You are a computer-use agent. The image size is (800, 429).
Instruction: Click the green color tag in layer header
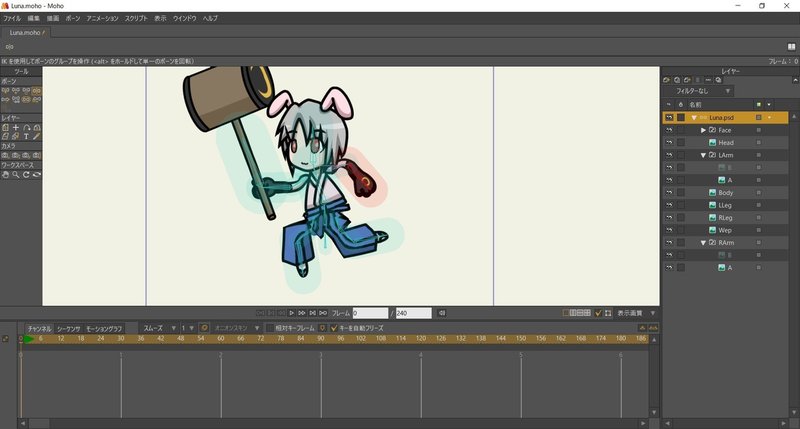(759, 105)
